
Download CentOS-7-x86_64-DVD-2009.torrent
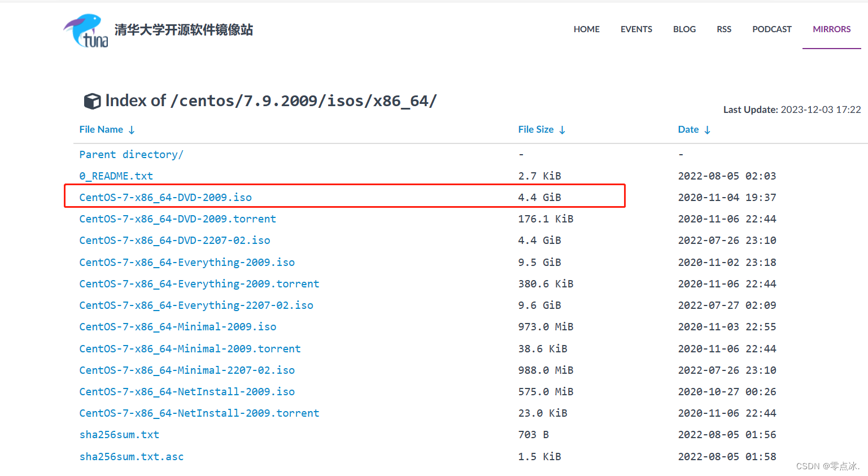click(x=177, y=219)
